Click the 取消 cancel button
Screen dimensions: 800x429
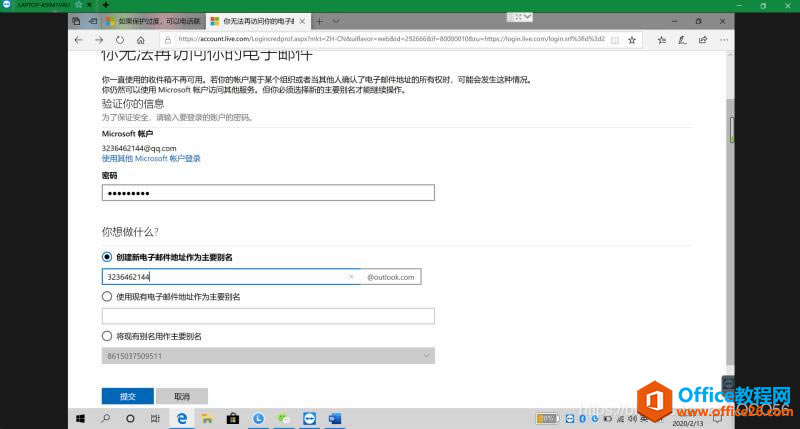click(x=182, y=396)
